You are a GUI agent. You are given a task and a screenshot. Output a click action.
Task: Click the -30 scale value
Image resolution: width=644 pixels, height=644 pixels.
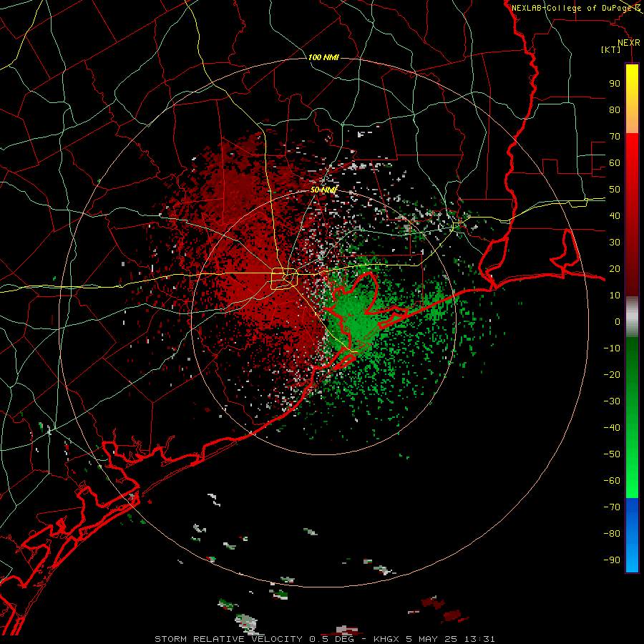tap(612, 401)
